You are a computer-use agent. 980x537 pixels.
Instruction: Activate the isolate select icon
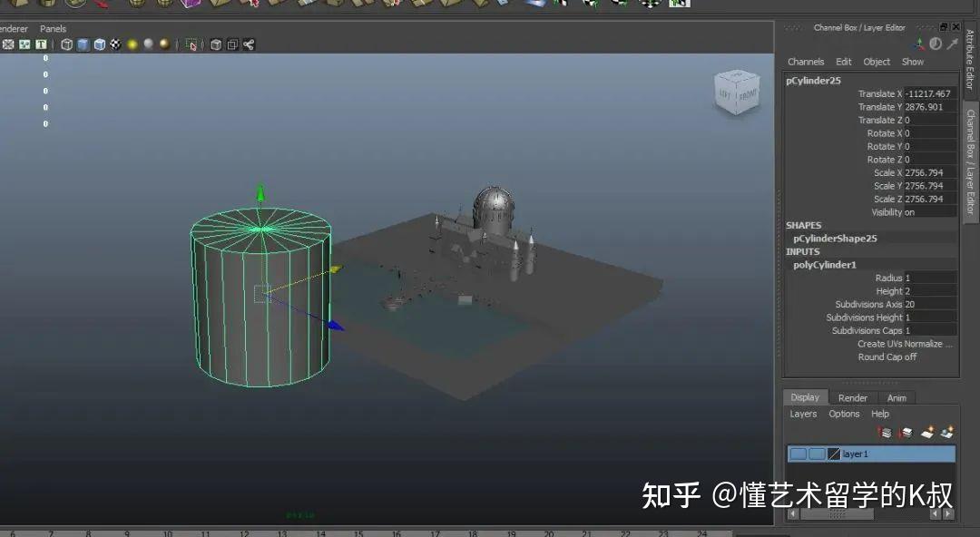click(x=191, y=44)
